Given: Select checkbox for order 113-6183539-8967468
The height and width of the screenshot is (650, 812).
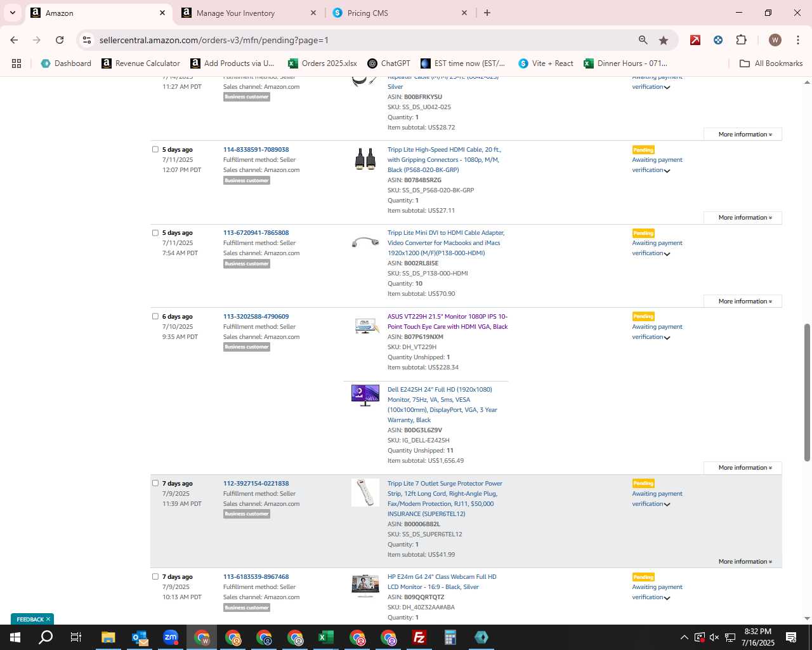Looking at the screenshot, I should coord(155,576).
